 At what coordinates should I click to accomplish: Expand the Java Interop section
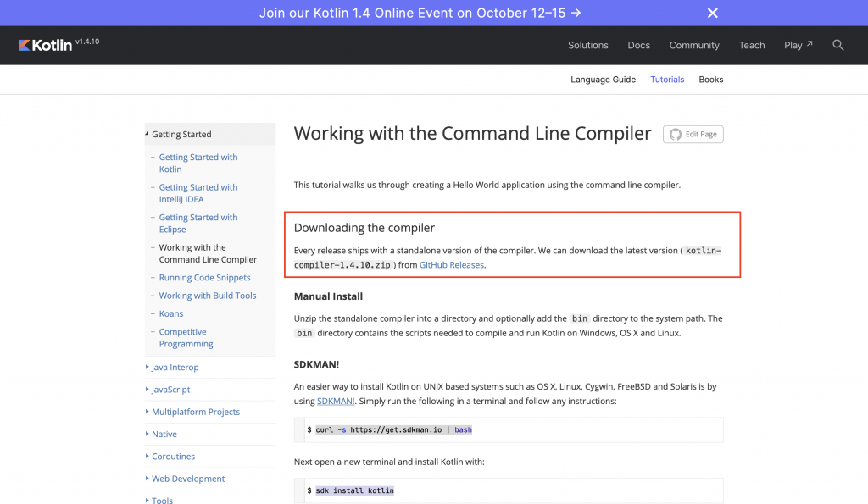click(175, 368)
